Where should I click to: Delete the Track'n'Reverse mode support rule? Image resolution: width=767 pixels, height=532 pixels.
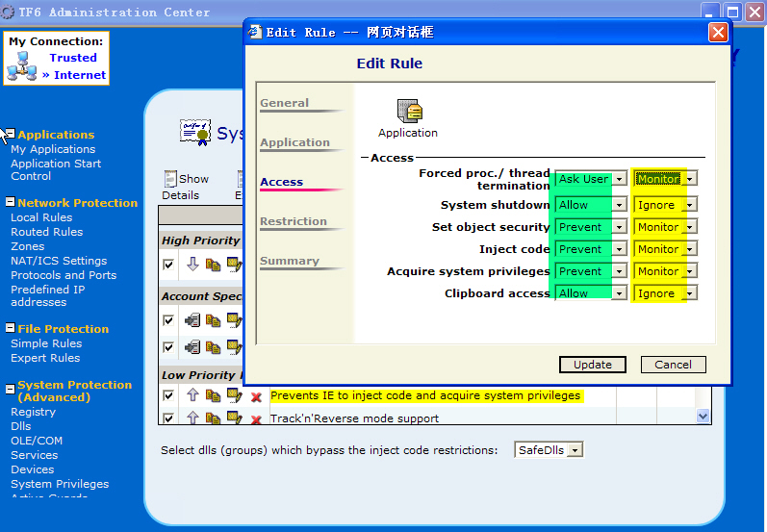point(256,419)
